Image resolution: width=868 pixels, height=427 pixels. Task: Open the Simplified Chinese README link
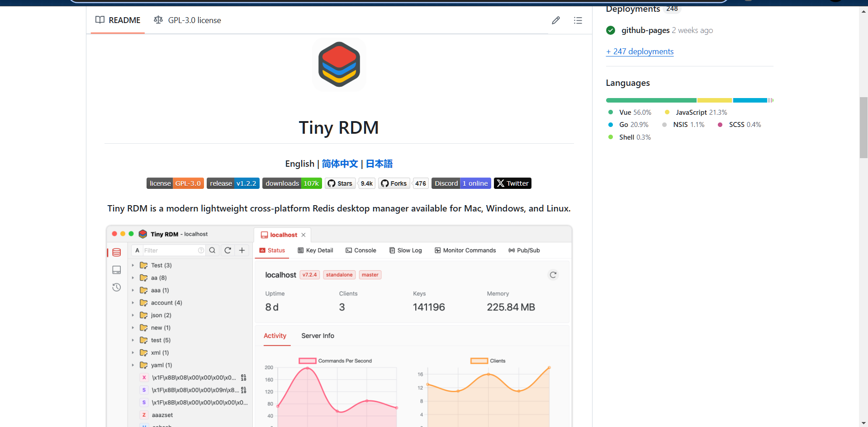click(x=340, y=164)
